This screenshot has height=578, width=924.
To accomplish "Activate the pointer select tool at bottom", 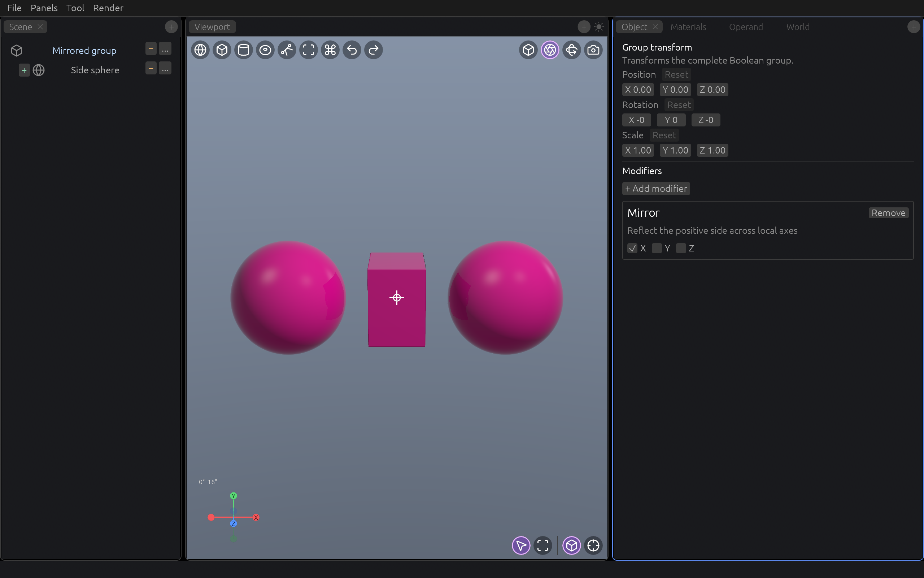I will [521, 545].
